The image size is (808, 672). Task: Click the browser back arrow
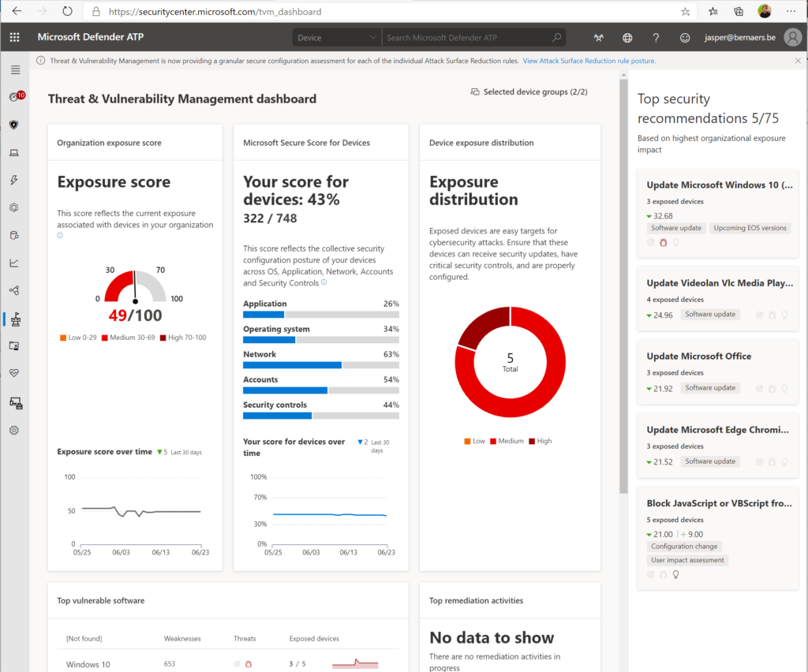[17, 11]
